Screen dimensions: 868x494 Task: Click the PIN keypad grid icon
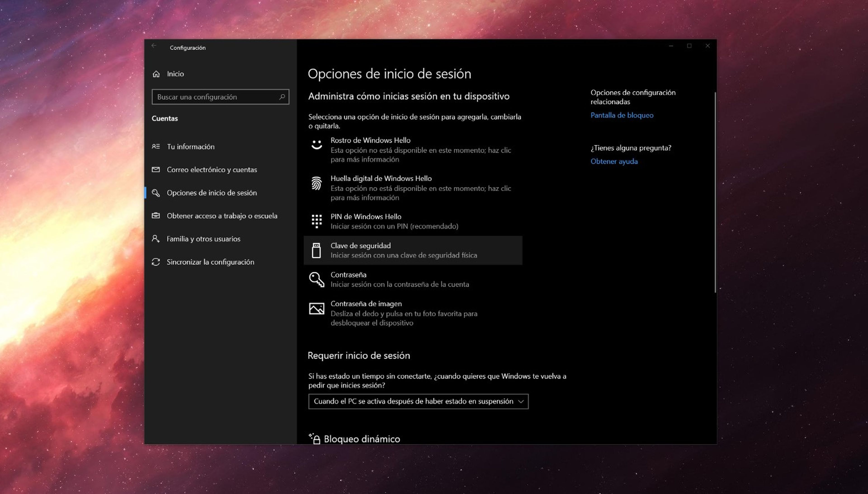click(316, 221)
